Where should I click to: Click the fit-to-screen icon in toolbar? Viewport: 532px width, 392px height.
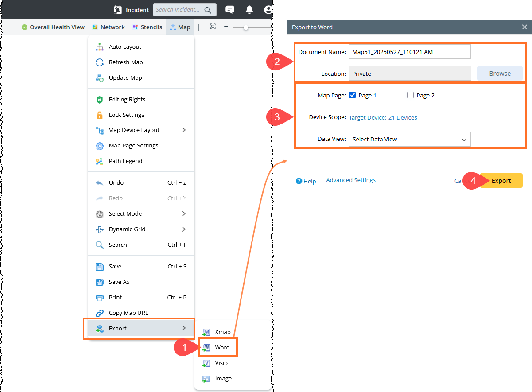(x=213, y=27)
